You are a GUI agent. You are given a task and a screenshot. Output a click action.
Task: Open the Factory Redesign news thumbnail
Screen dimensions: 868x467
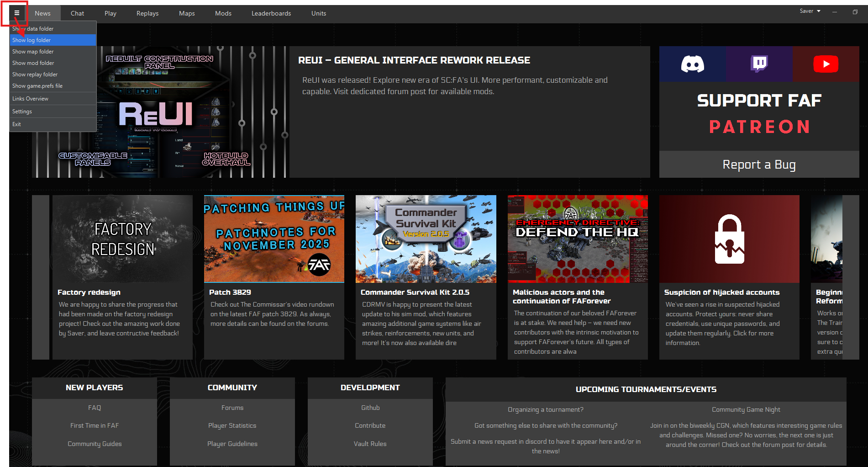[x=122, y=239]
